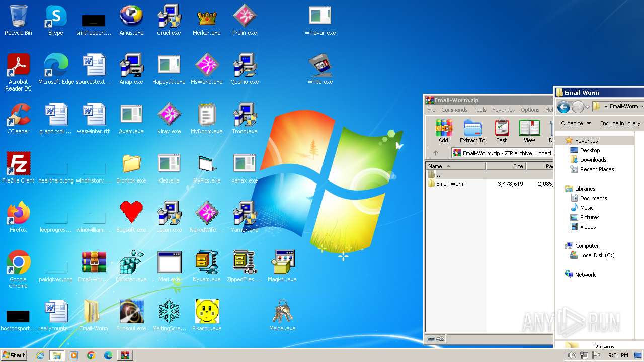Select the Amus.exe desktop icon

pyautogui.click(x=131, y=20)
